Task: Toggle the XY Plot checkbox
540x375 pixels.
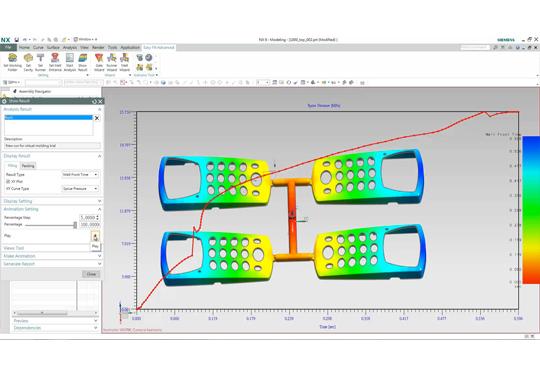Action: [8, 181]
